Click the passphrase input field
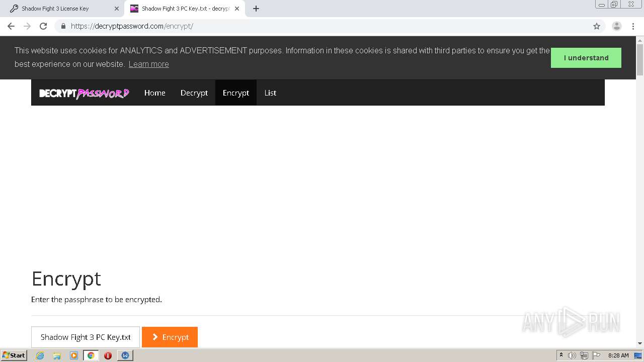644x362 pixels. click(86, 337)
